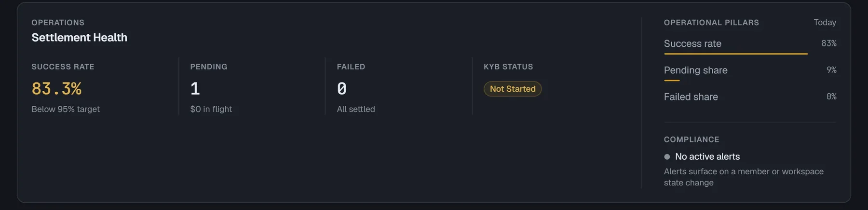Click the Settlement Health heading
The image size is (868, 210).
click(80, 38)
